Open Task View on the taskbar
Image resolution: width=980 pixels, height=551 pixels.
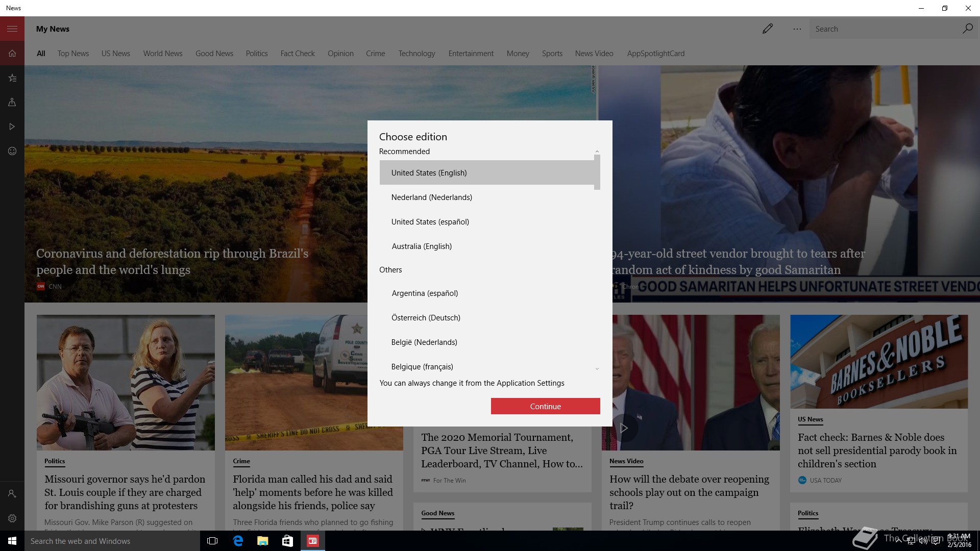click(x=213, y=541)
